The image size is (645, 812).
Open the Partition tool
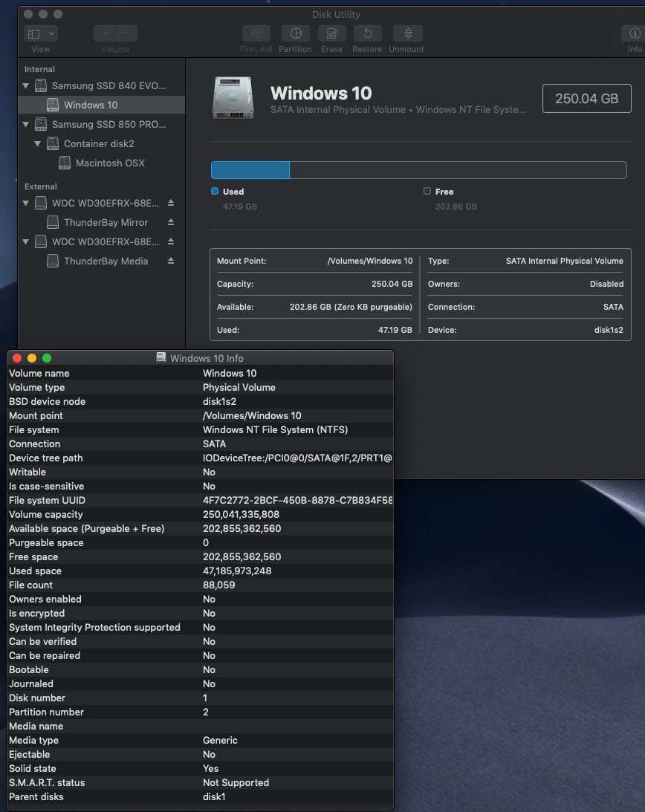(x=296, y=33)
